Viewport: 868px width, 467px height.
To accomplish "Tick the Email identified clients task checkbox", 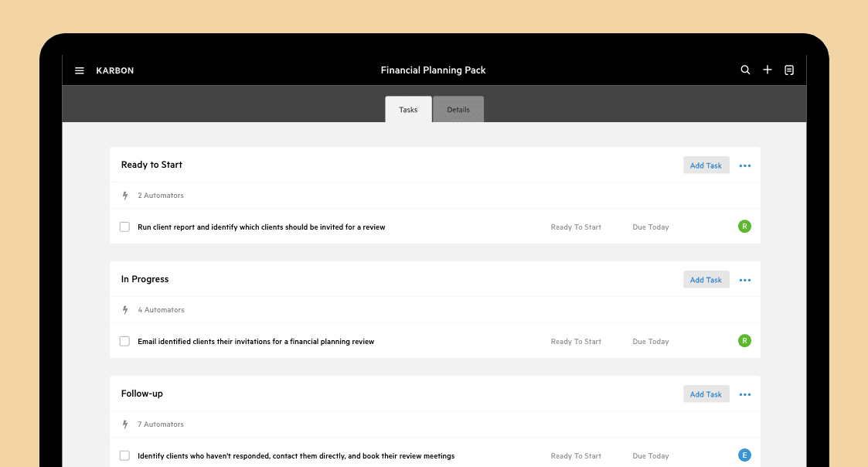I will coord(124,341).
